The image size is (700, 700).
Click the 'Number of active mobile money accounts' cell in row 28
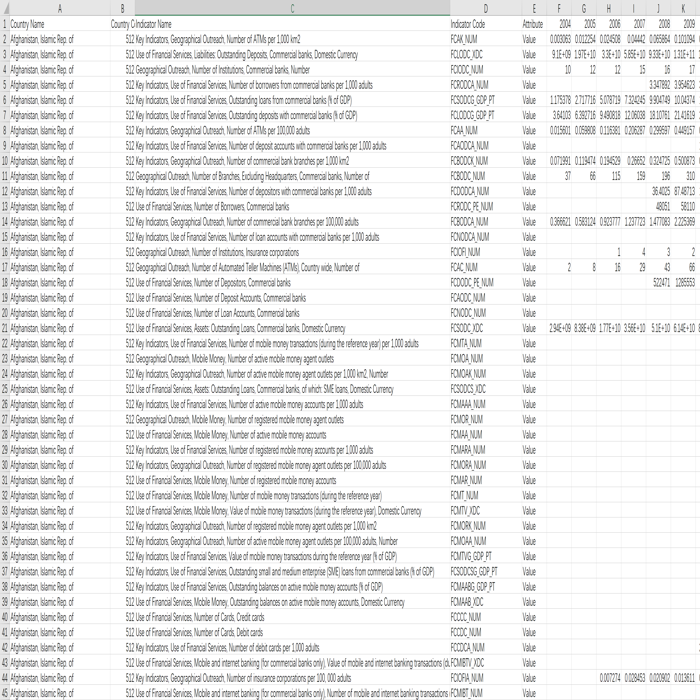click(x=292, y=435)
